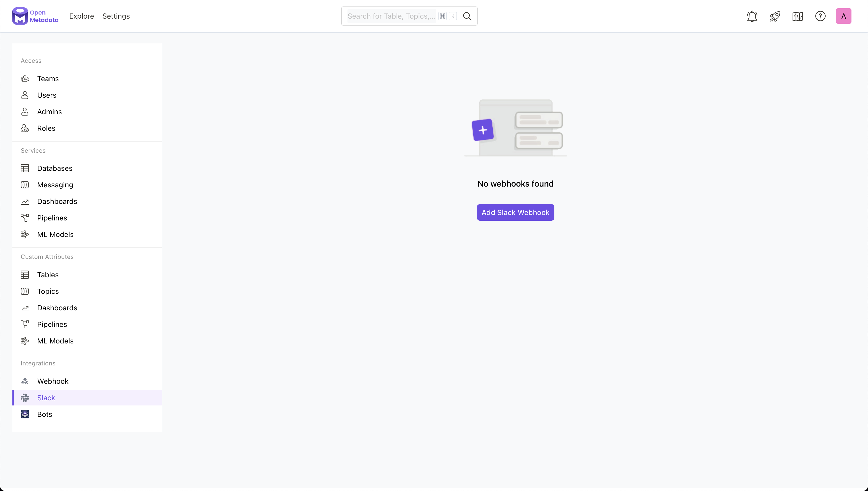Open the Settings menu item

(116, 16)
